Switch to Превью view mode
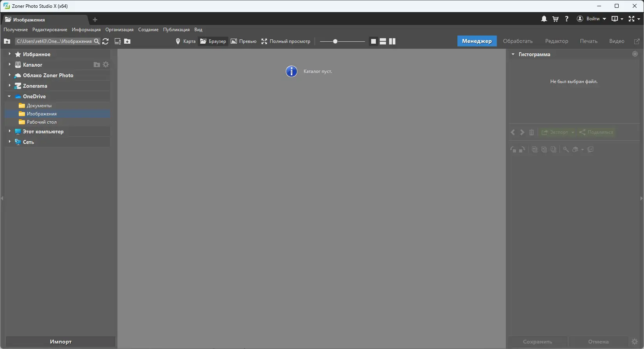This screenshot has width=644, height=349. (244, 41)
